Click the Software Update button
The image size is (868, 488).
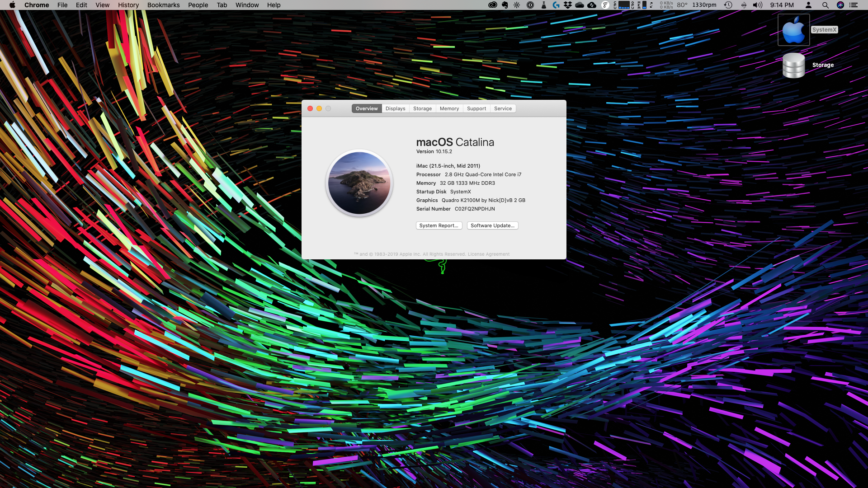coord(492,225)
